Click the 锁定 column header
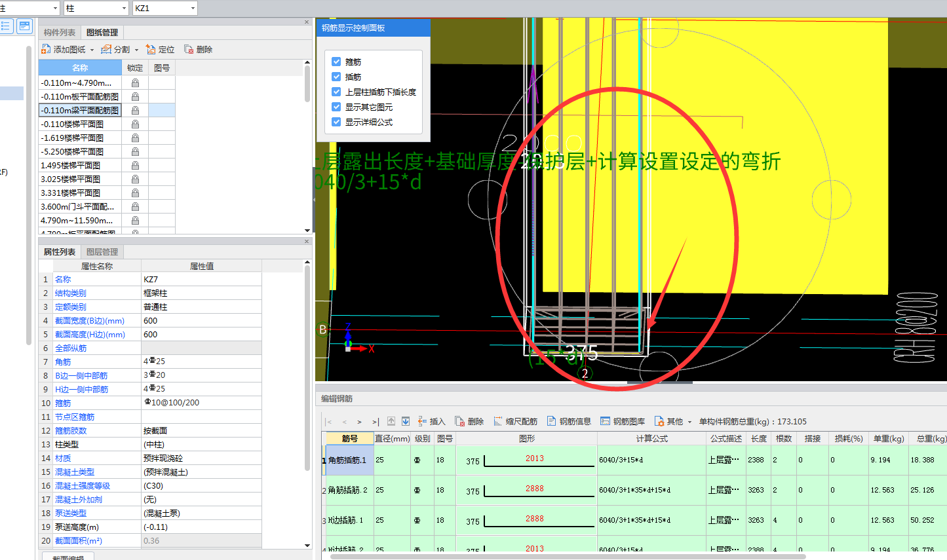 (x=135, y=68)
